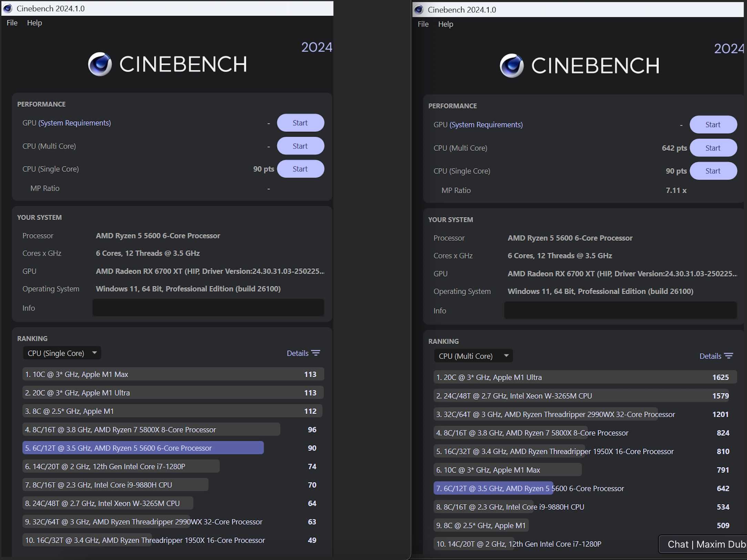747x560 pixels.
Task: Open Details link in right window ranking
Action: (x=710, y=356)
